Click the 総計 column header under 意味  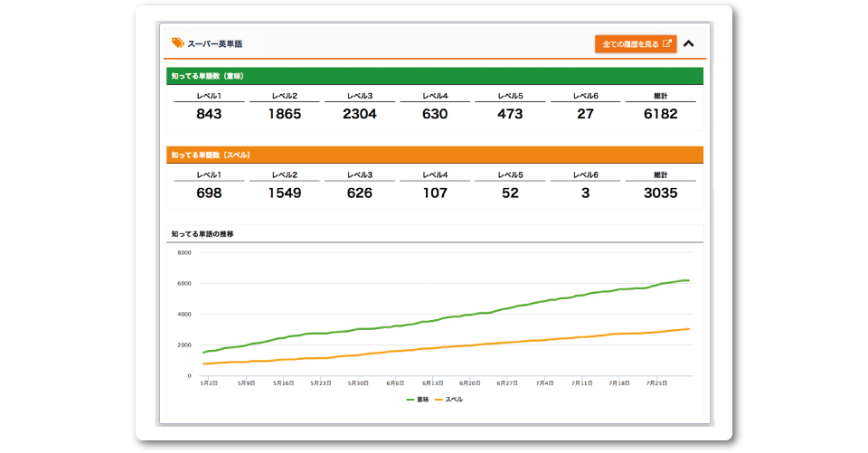tap(660, 96)
